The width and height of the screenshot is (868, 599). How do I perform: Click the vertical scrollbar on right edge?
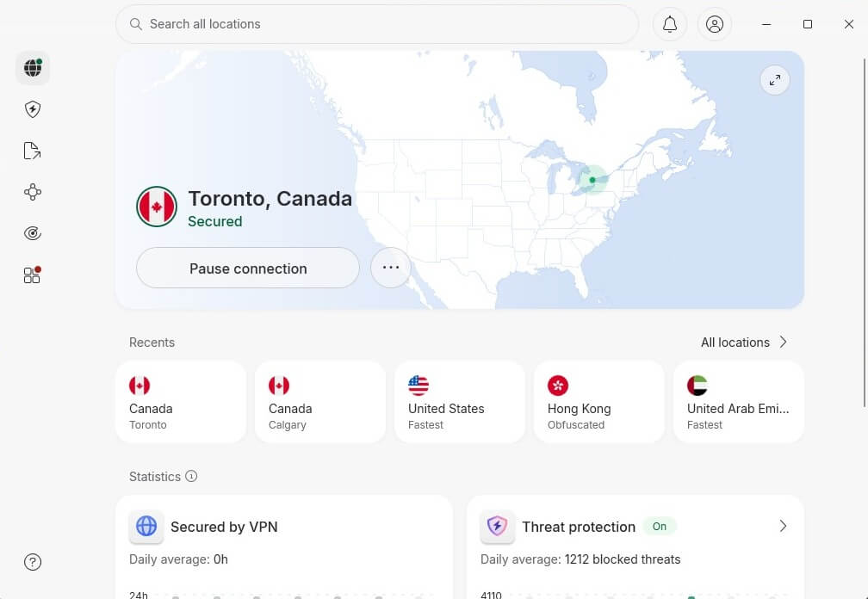865,232
